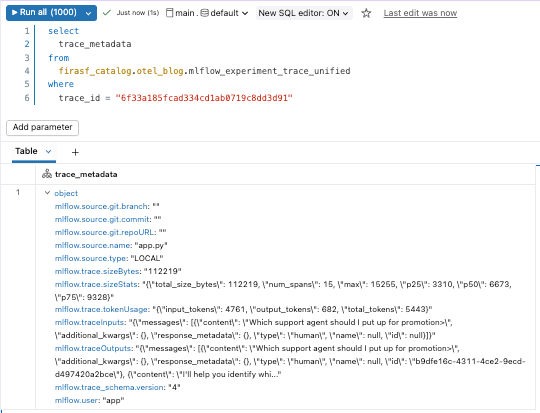Select row number 1 in results
Screen dimensions: 540x413
pos(18,193)
